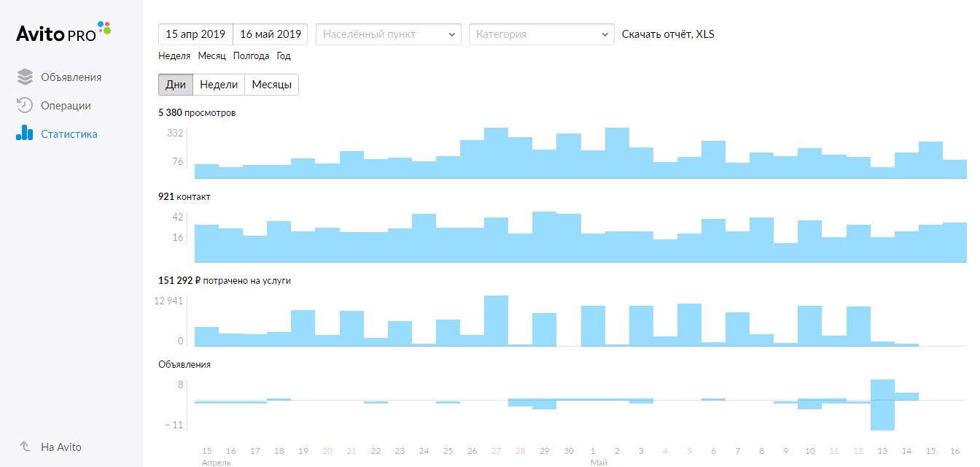This screenshot has width=980, height=467.
Task: Click the 29 April bar in contacts chart
Action: [x=544, y=237]
